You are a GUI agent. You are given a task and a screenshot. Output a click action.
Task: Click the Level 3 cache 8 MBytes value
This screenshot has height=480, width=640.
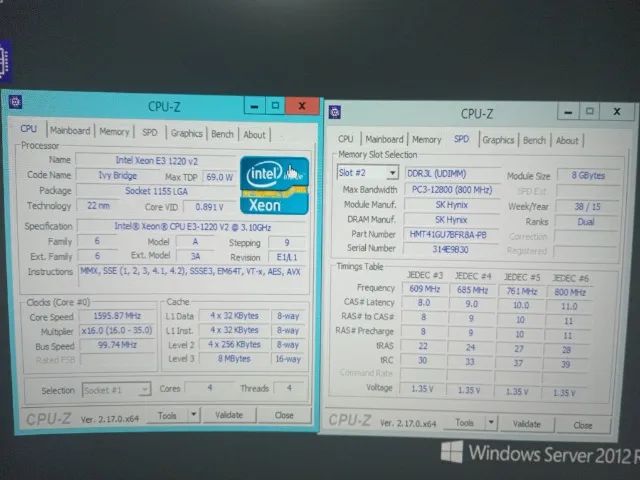pos(234,358)
